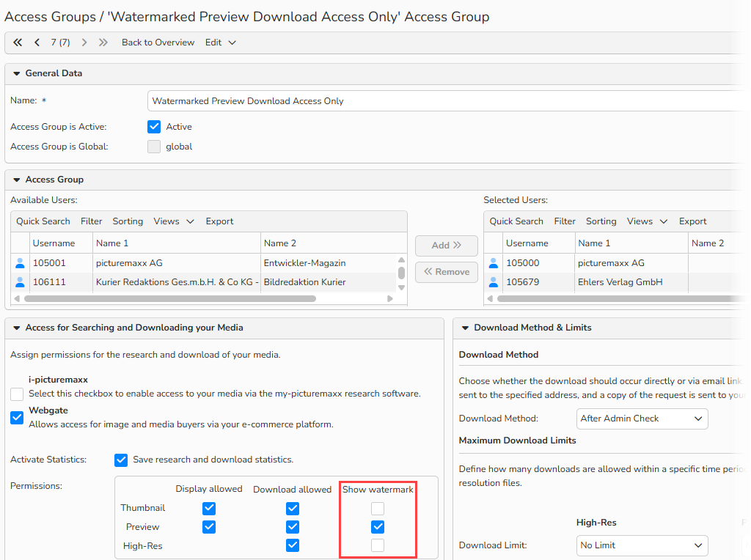
Task: Collapse the Access Group section
Action: pyautogui.click(x=17, y=180)
